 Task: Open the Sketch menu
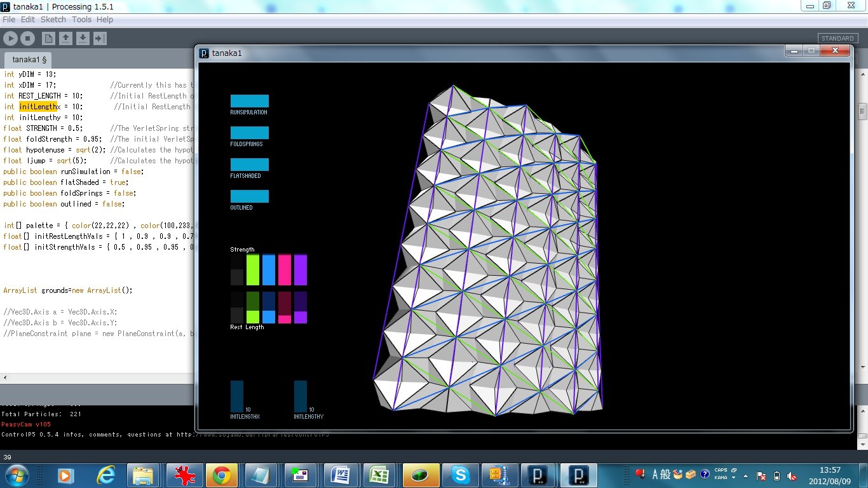(53, 20)
